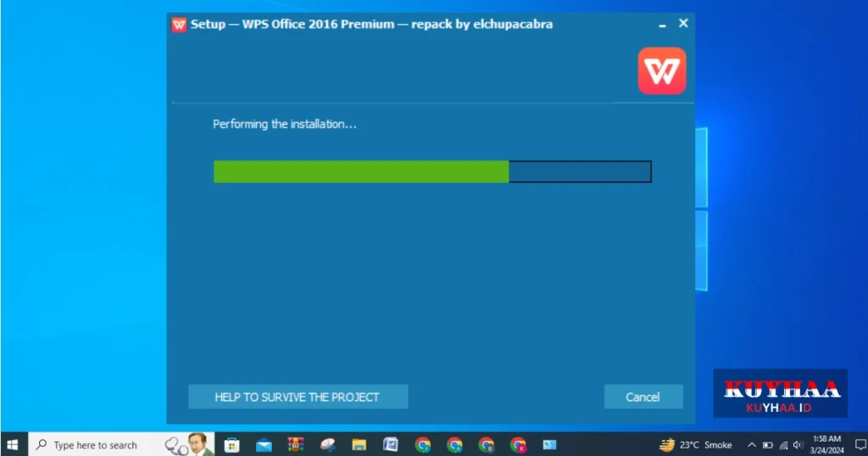This screenshot has width=868, height=456.
Task: Open Microsoft Store from taskbar
Action: 232,444
